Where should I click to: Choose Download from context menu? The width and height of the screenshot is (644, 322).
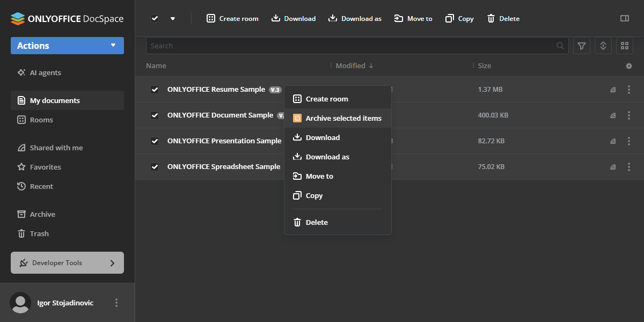pos(338,137)
